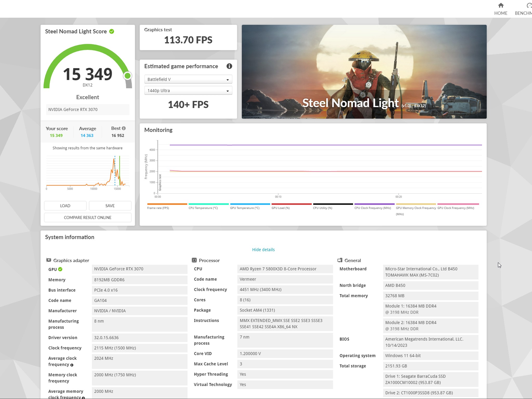The width and height of the screenshot is (532, 399).
Task: Go to the HOME tab
Action: pos(501,9)
